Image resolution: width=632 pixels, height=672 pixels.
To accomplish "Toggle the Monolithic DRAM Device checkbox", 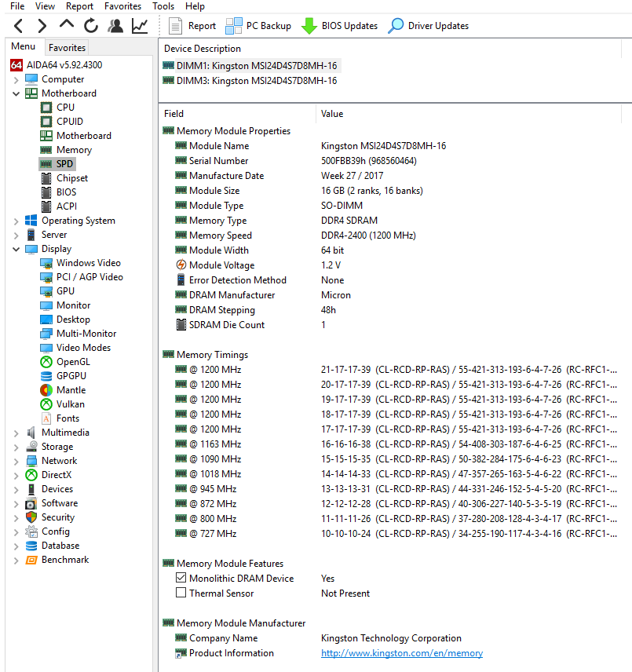I will (x=181, y=578).
